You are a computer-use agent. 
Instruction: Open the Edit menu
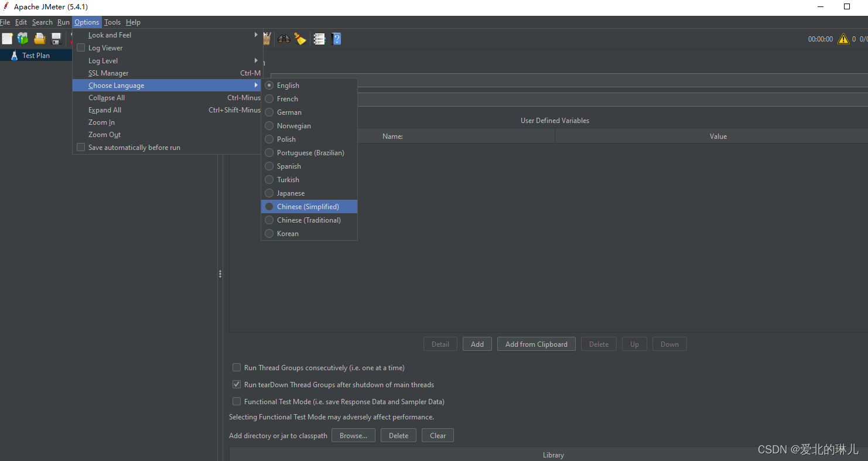click(x=21, y=22)
